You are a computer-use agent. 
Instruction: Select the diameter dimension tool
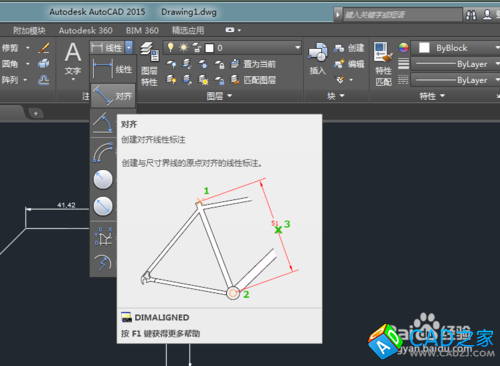pos(103,206)
